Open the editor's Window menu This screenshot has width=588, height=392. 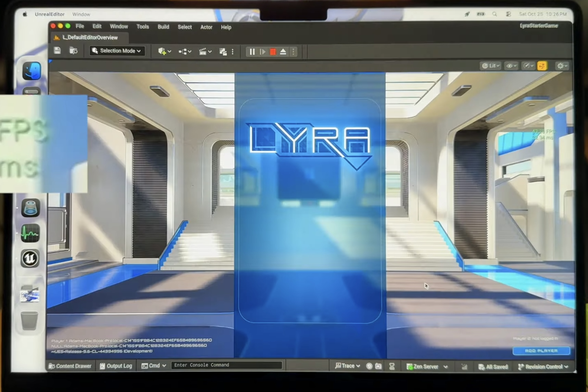(x=119, y=26)
